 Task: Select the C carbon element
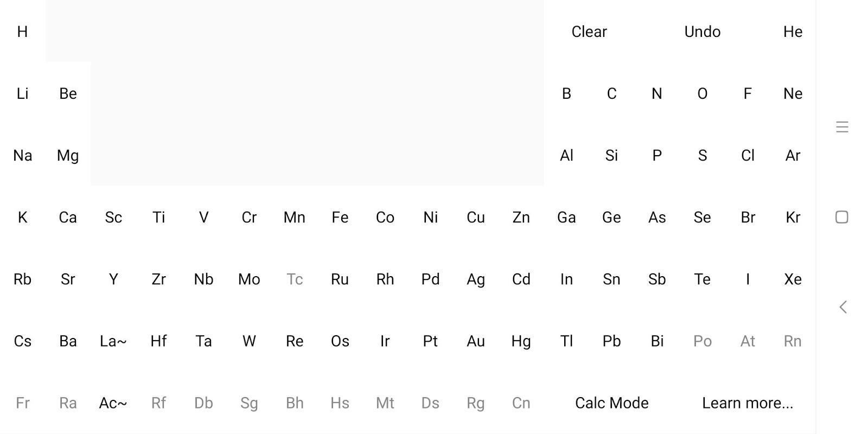coord(611,94)
